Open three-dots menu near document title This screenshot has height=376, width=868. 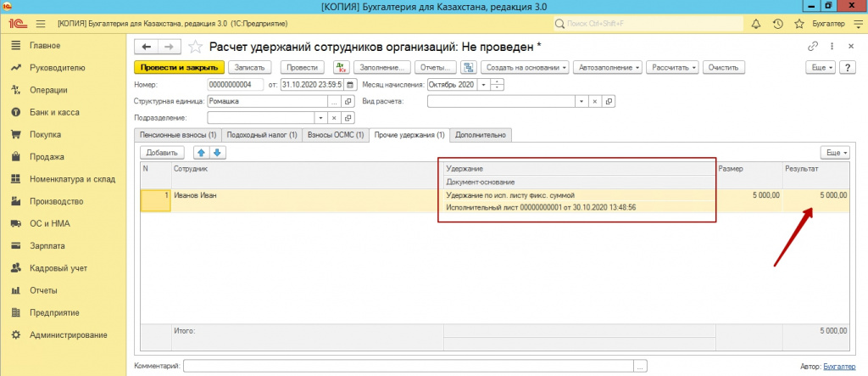832,47
